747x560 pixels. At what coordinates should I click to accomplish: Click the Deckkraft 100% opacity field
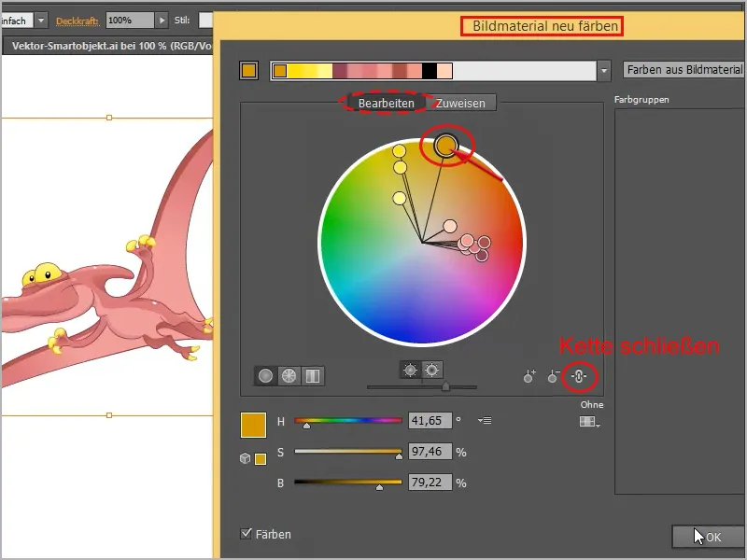130,21
